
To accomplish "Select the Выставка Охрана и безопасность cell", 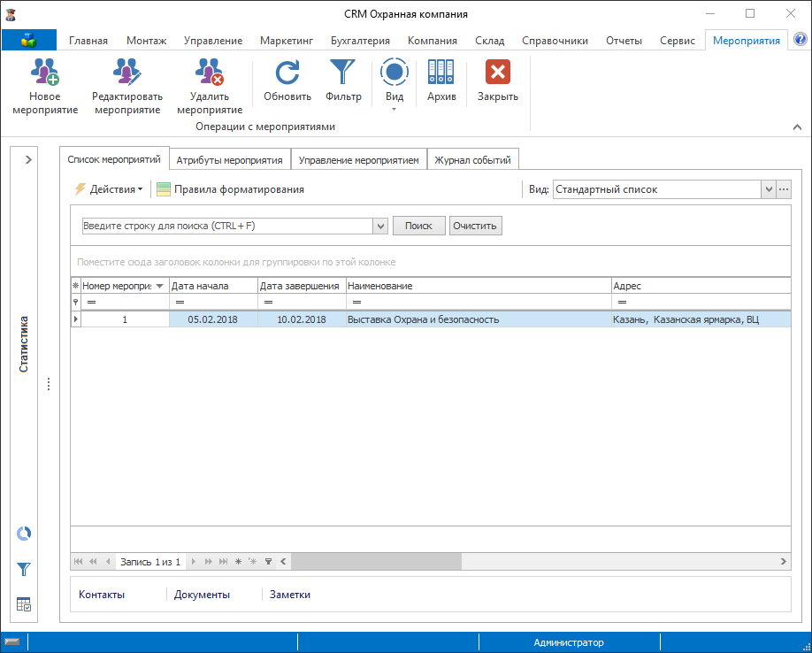I will click(479, 319).
